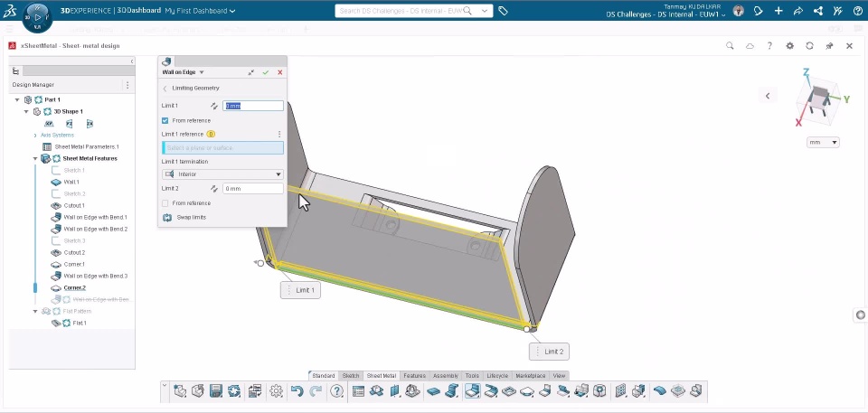
Task: Switch to the Features tab
Action: pos(414,375)
